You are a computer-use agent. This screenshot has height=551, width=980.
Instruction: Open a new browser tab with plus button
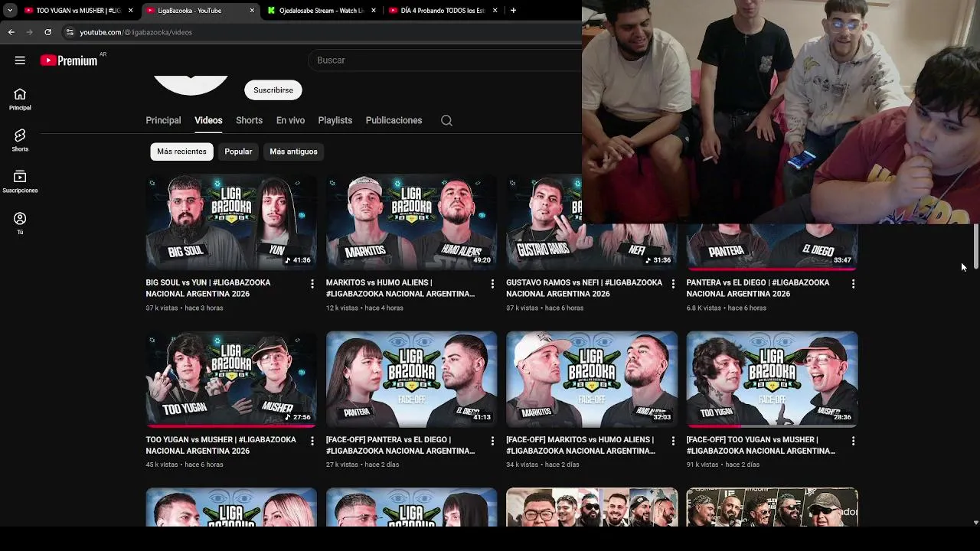pyautogui.click(x=513, y=11)
